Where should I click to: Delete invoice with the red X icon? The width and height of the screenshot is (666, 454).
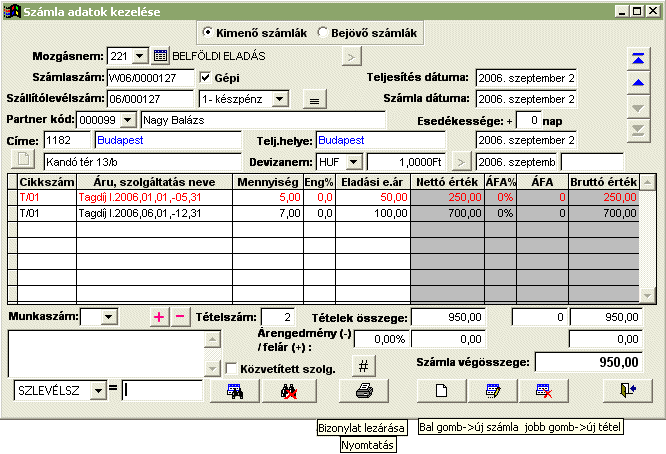click(544, 391)
